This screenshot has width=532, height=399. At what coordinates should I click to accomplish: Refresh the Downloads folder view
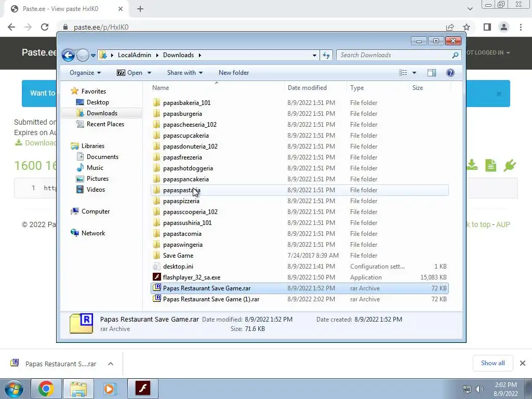(x=326, y=55)
